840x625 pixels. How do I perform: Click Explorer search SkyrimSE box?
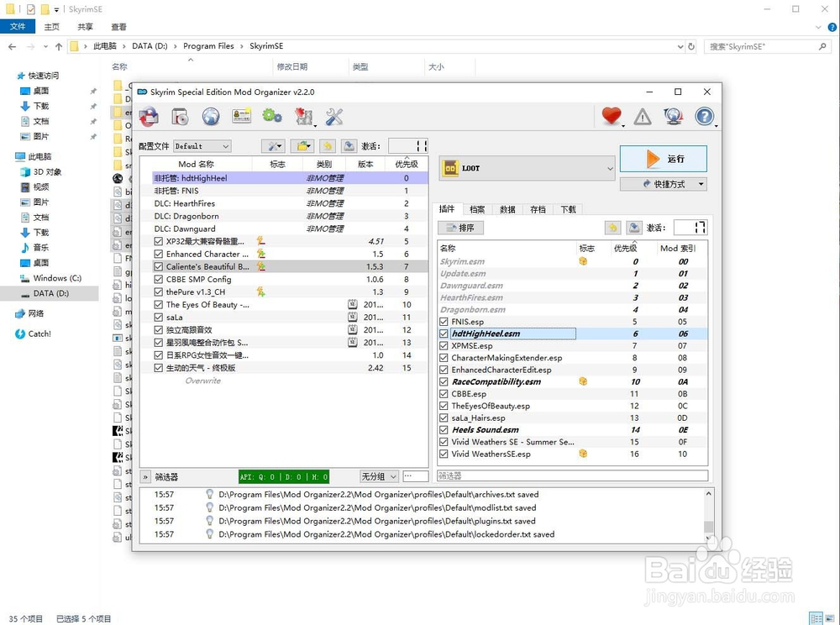(x=767, y=46)
